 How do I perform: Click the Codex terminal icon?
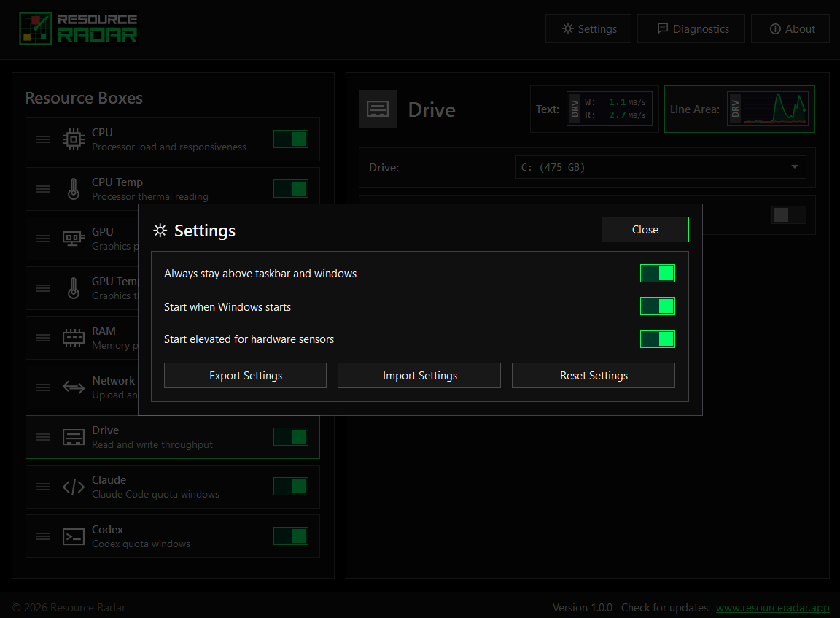pyautogui.click(x=74, y=536)
